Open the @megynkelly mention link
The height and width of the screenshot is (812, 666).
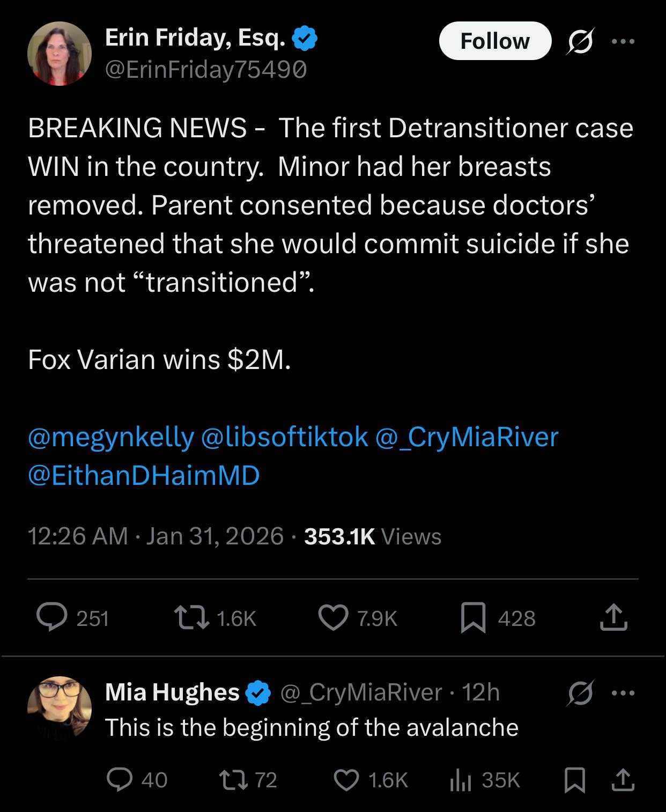[110, 437]
